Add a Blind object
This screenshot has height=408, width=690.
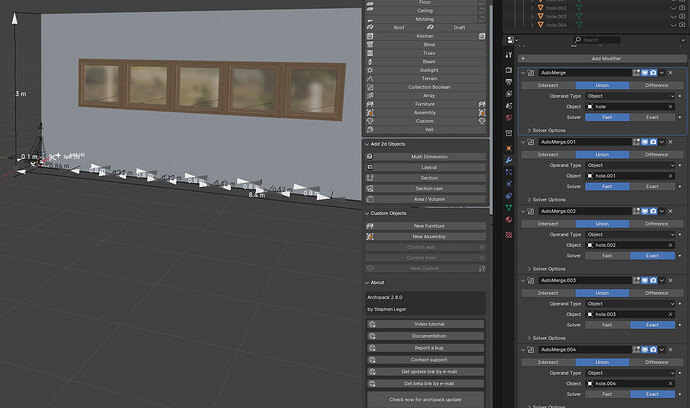coord(425,44)
